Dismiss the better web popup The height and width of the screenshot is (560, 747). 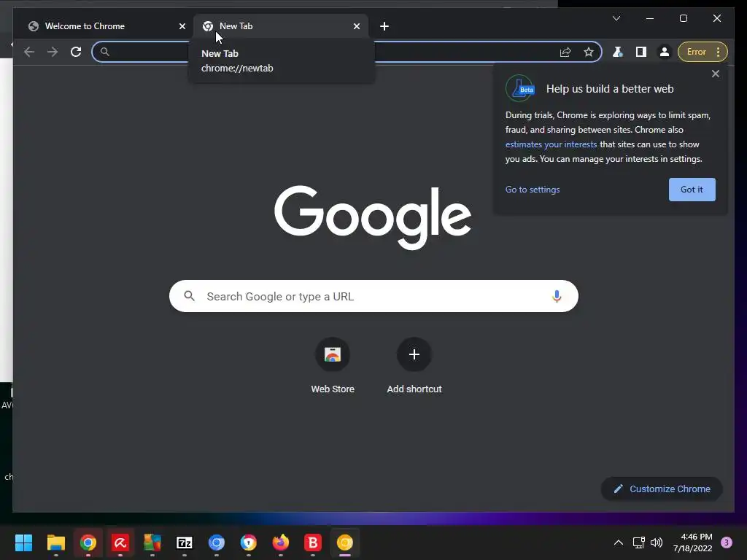(715, 74)
